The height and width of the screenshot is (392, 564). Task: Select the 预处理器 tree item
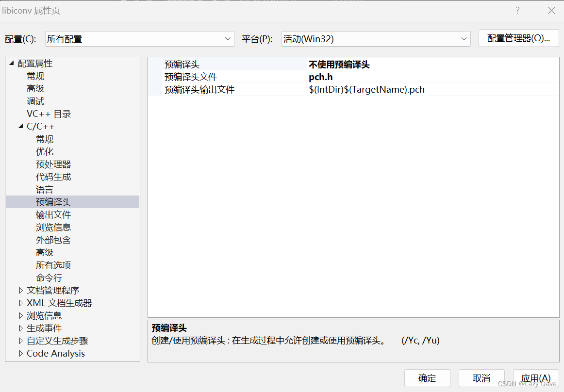(x=53, y=164)
